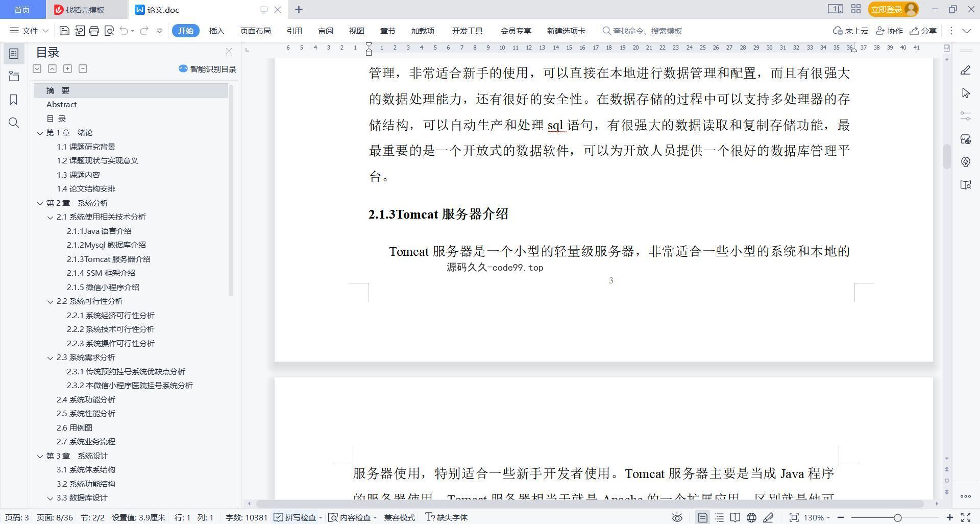Open the 审阅 ribbon tab
The width and height of the screenshot is (980, 524).
coord(326,31)
